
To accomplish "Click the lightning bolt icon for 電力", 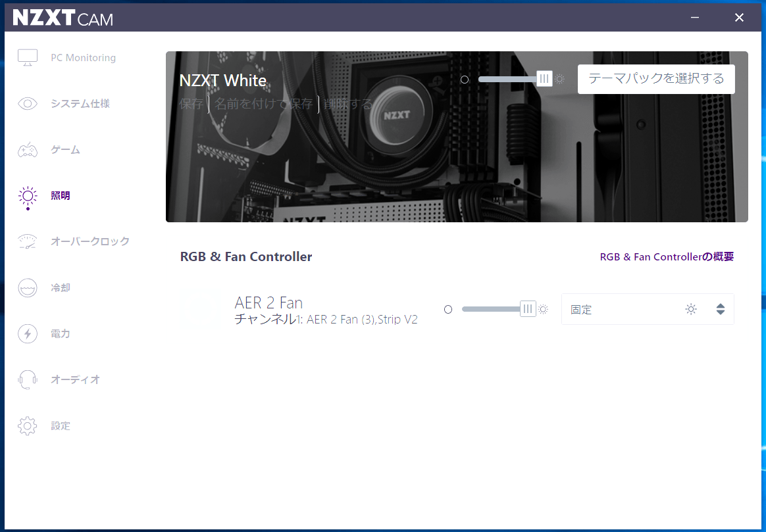I will coord(28,334).
